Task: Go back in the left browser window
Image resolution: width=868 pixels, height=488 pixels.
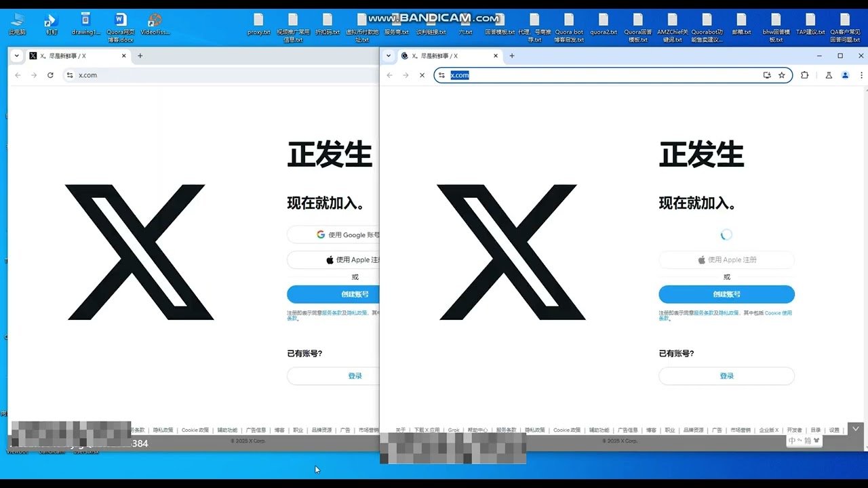Action: point(18,75)
